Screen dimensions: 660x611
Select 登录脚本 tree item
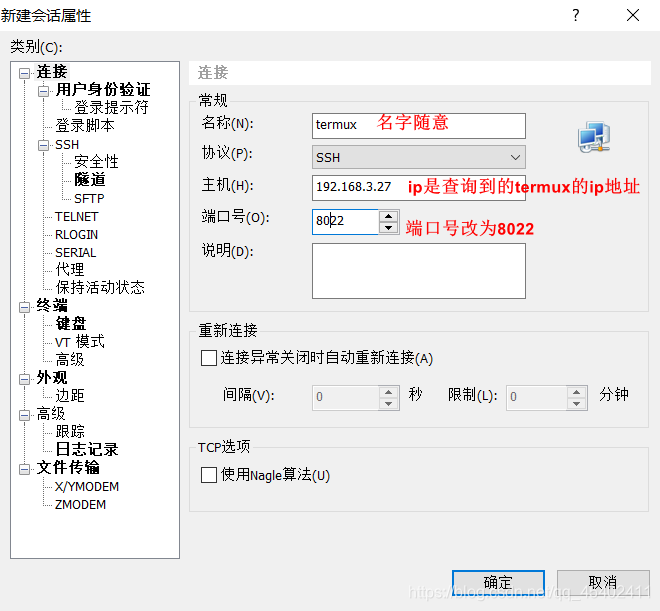click(85, 126)
